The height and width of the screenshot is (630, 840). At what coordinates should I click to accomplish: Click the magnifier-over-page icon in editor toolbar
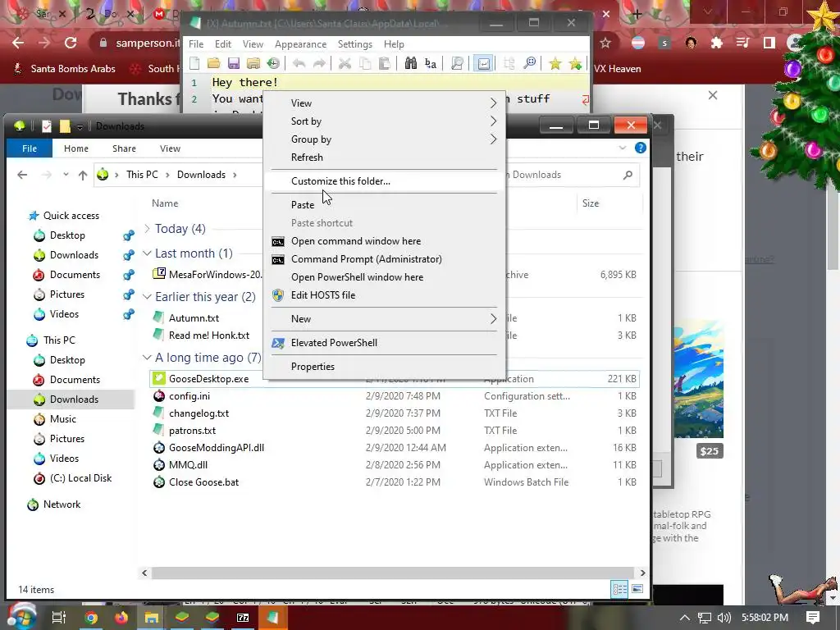[x=457, y=64]
